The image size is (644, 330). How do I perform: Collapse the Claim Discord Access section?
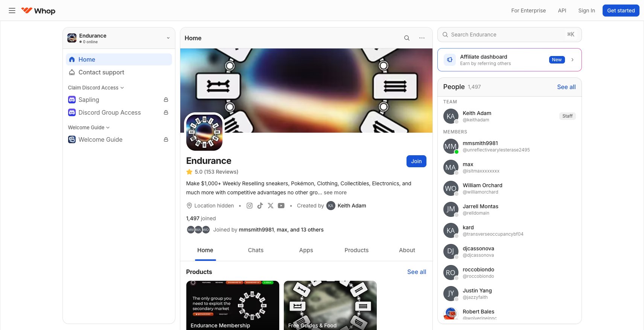point(96,88)
